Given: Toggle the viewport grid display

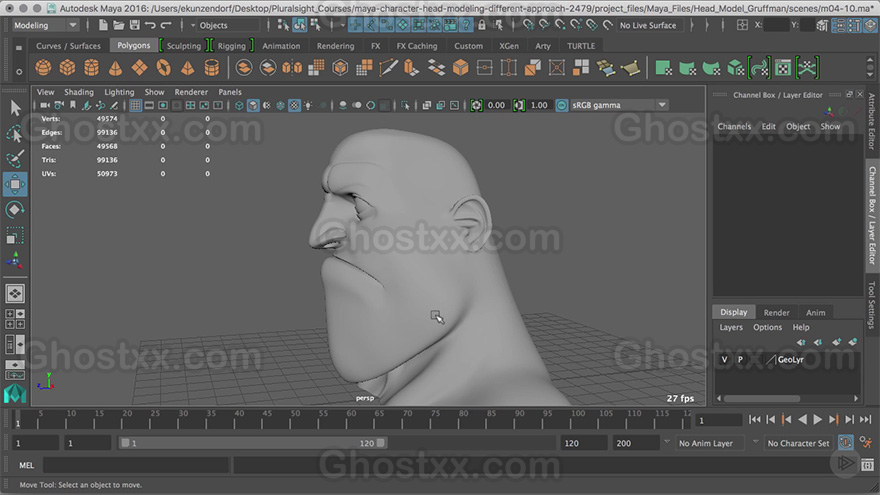Looking at the screenshot, I should (135, 106).
